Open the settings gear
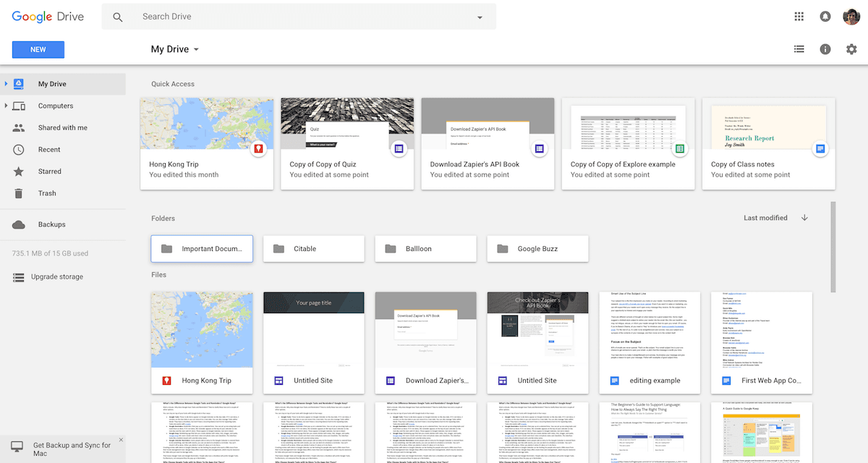Screen dimensions: 868x463 851,49
